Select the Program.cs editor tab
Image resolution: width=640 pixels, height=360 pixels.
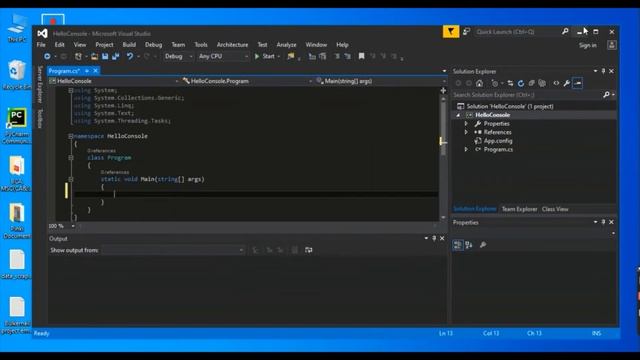pyautogui.click(x=64, y=71)
